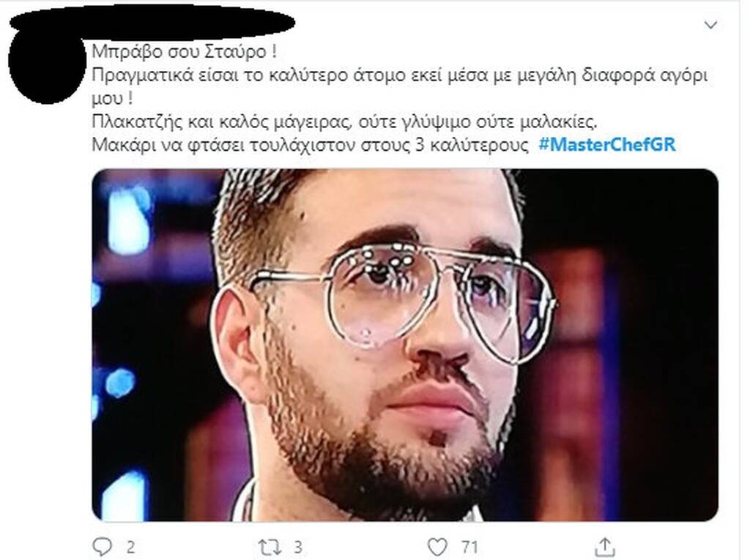Open the attached photo of the man
750x560 pixels.
click(404, 345)
